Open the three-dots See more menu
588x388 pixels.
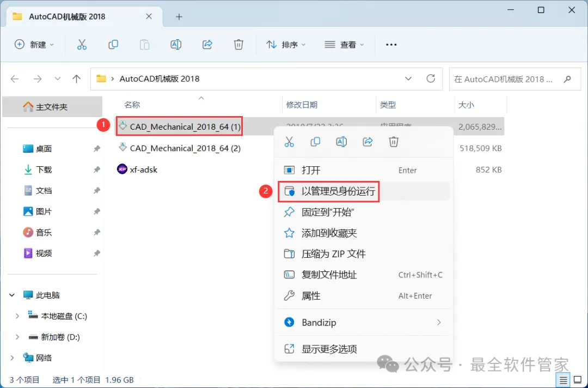coord(391,45)
